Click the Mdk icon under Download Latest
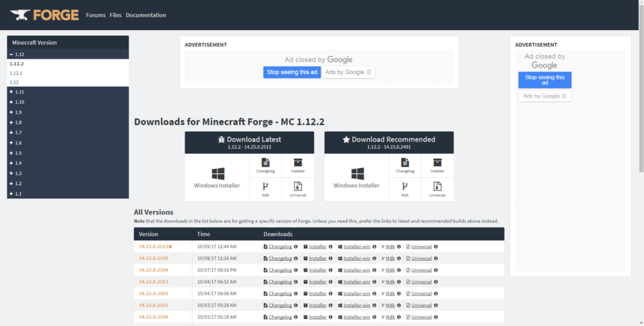644x326 pixels. pos(265,189)
